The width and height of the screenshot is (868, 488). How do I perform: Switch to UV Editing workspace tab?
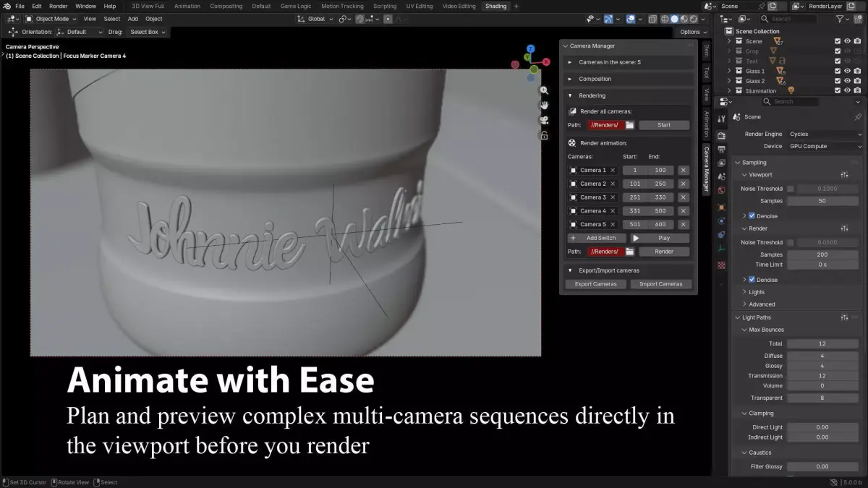pyautogui.click(x=420, y=6)
